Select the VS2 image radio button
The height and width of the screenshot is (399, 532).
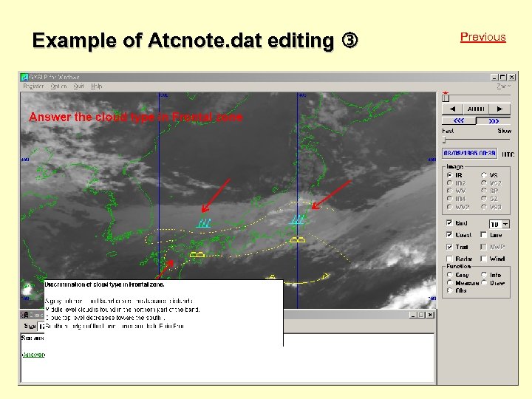point(484,183)
